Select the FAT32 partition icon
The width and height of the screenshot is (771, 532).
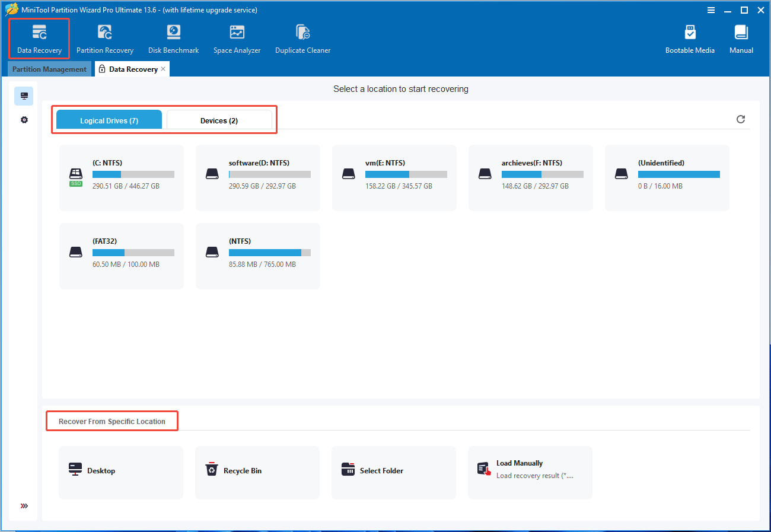(76, 253)
